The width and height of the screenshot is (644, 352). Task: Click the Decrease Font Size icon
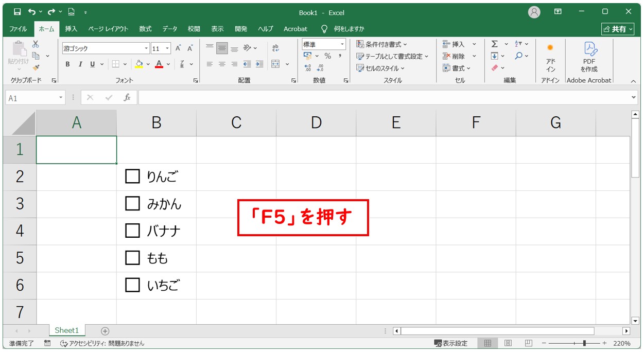click(190, 48)
